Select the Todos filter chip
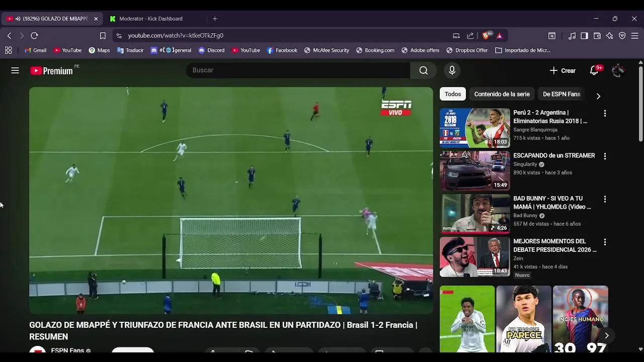The width and height of the screenshot is (644, 362). click(x=452, y=94)
